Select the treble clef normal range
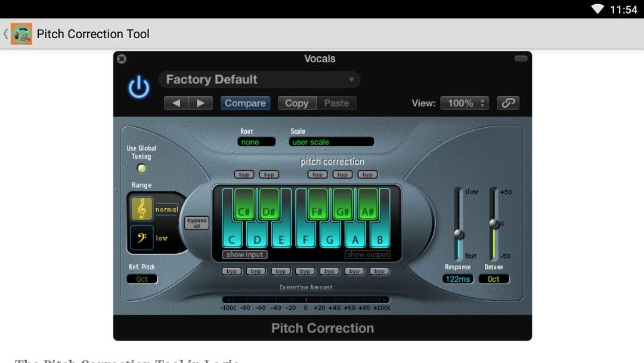The width and height of the screenshot is (644, 363). tap(142, 209)
